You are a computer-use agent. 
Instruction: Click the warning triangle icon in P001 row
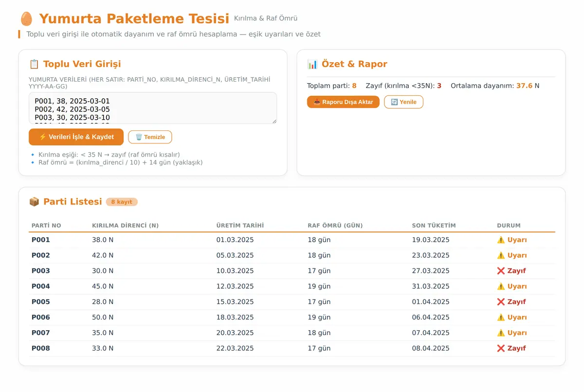(x=501, y=240)
